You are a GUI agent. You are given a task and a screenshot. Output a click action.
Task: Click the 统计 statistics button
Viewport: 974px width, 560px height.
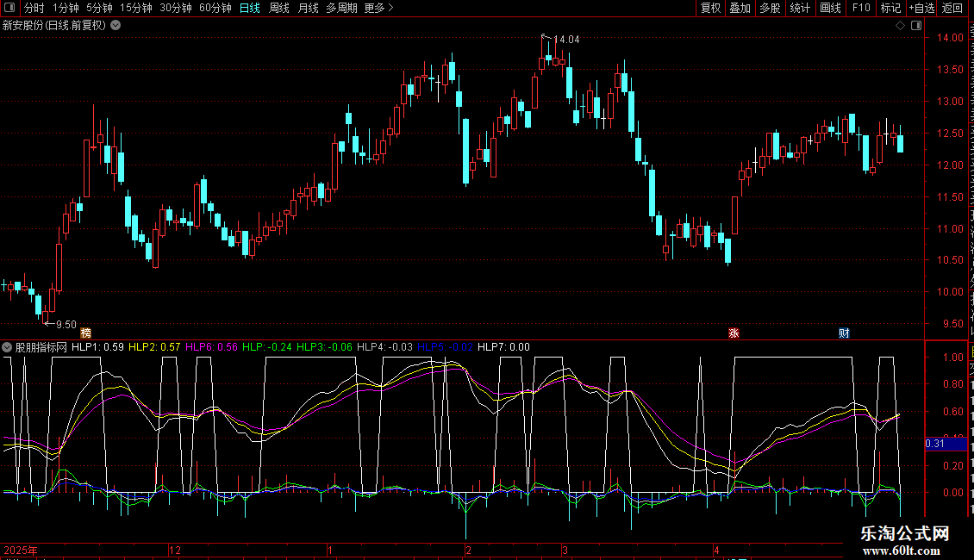799,8
